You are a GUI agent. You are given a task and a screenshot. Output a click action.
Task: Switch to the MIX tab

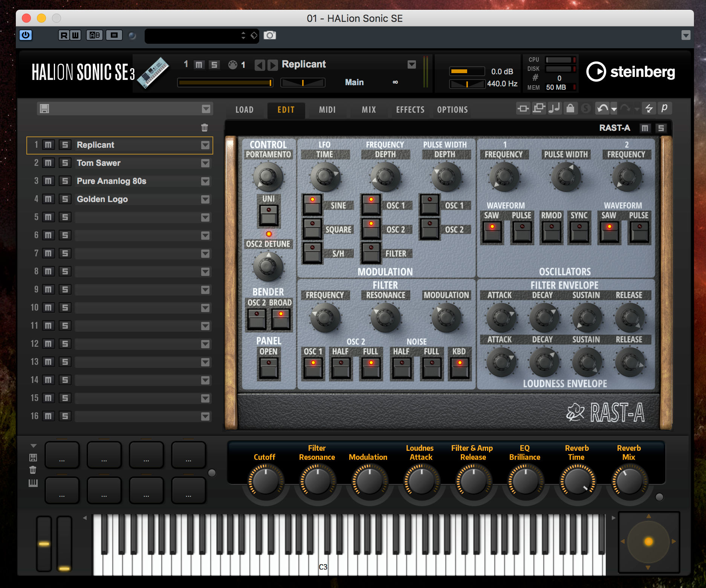(369, 110)
